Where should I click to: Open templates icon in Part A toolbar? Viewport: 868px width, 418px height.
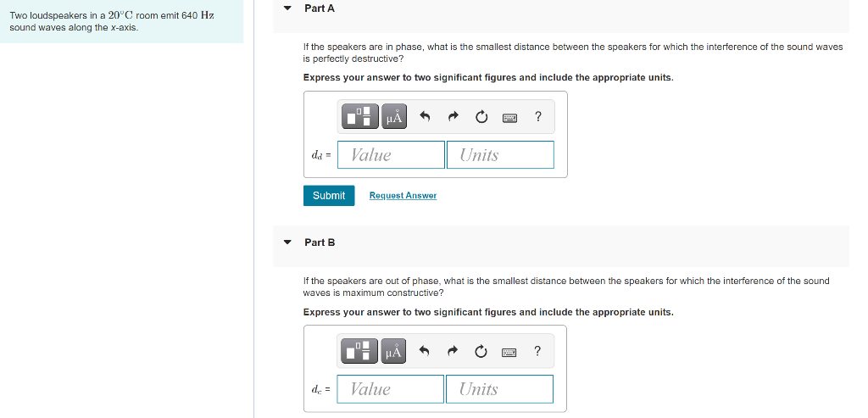click(x=360, y=117)
